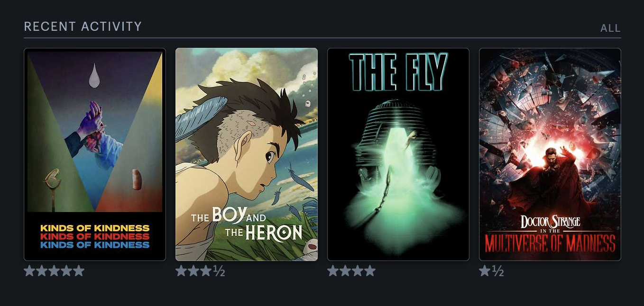
Task: Open the Kinds of Kindness poster
Action: [95, 154]
